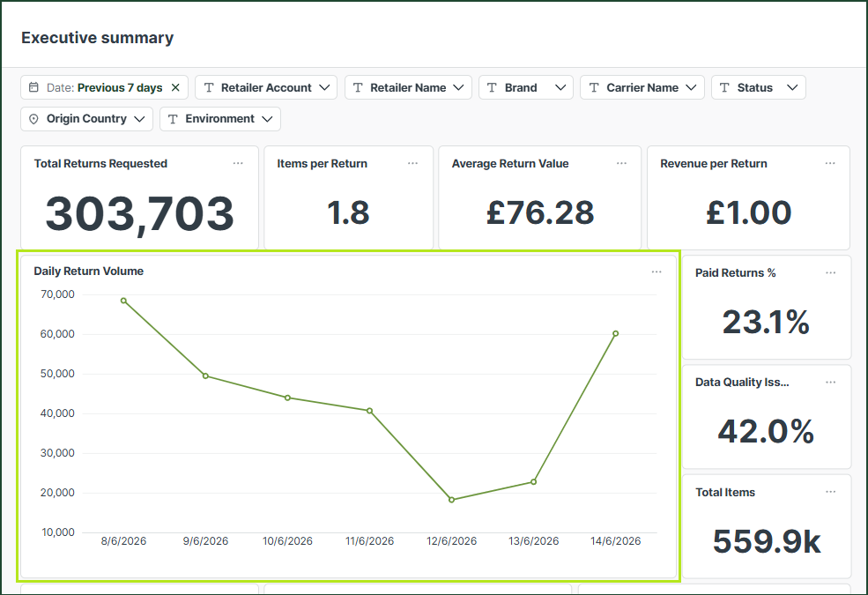Click the text-type icon on Environment filter
Screen dimensions: 868x595
tap(173, 119)
